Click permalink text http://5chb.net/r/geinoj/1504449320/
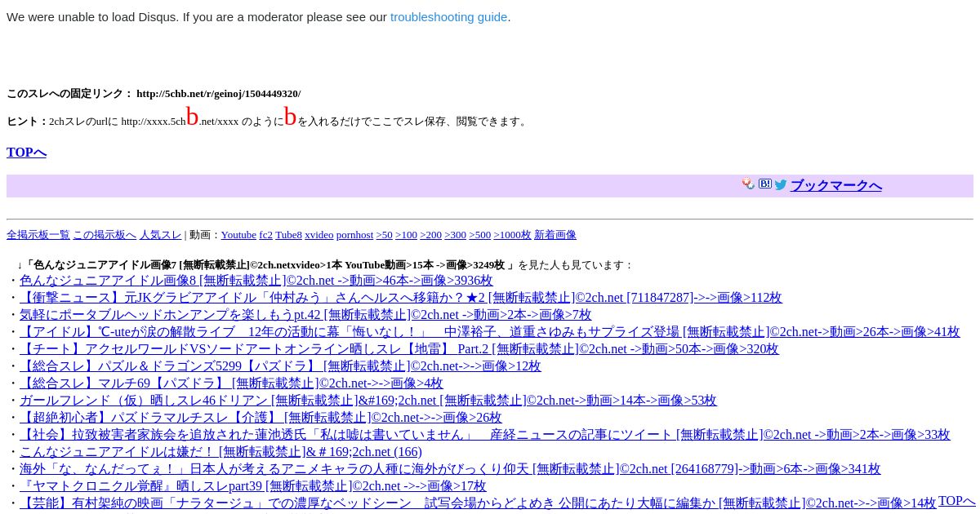 tap(218, 94)
